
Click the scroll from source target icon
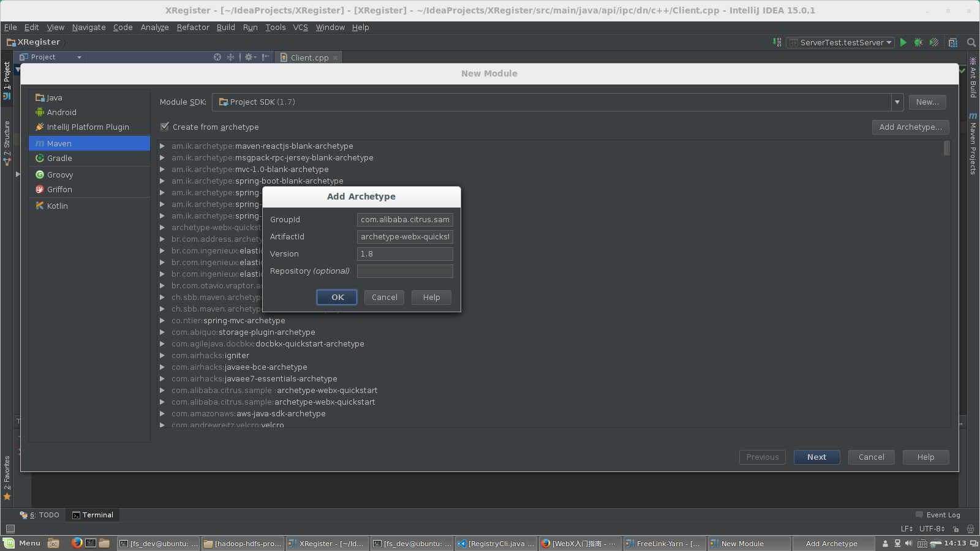point(217,57)
